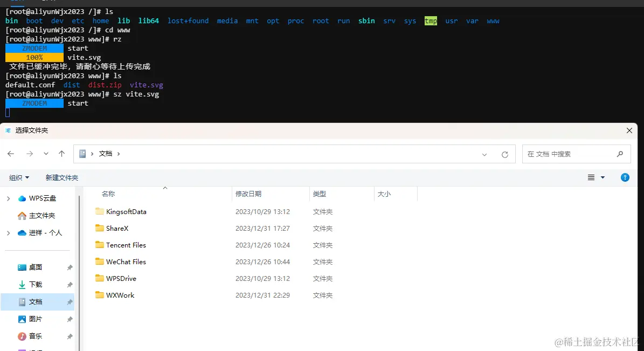This screenshot has height=351, width=644.
Task: Go up one folder level
Action: coord(61,154)
